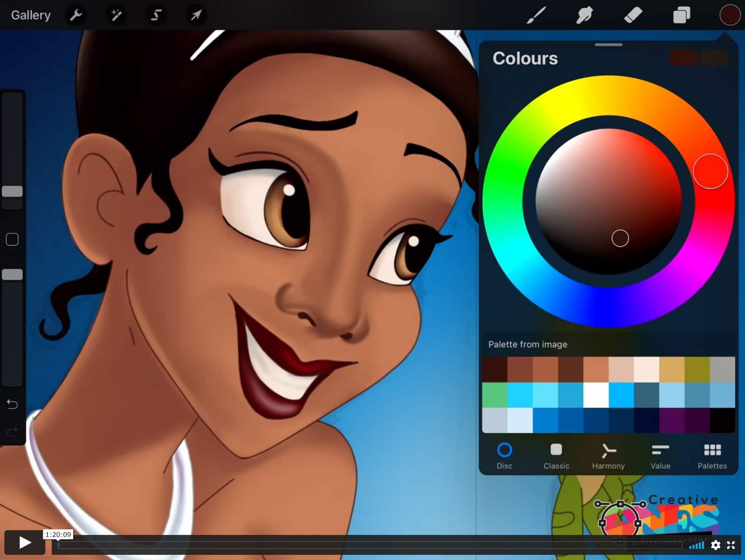The image size is (745, 560).
Task: Return to the Gallery
Action: coord(31,15)
